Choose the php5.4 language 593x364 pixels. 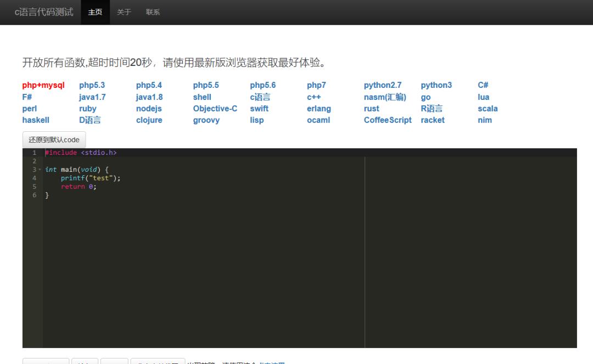(x=149, y=85)
